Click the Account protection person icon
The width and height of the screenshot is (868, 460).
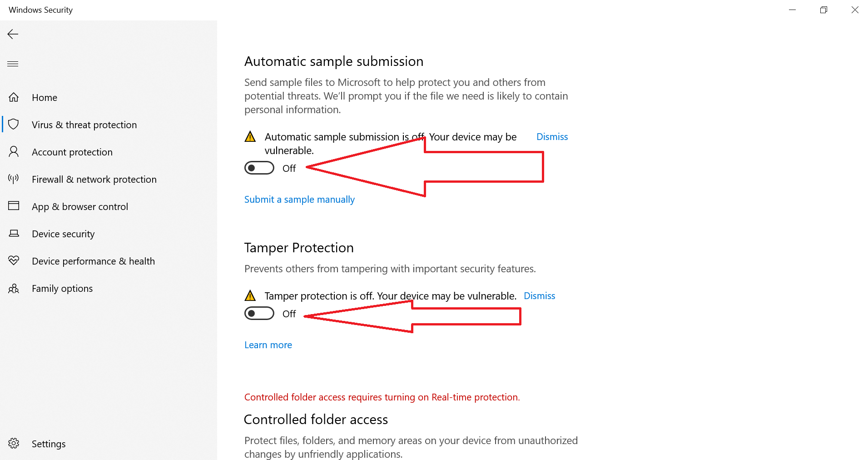(x=14, y=151)
